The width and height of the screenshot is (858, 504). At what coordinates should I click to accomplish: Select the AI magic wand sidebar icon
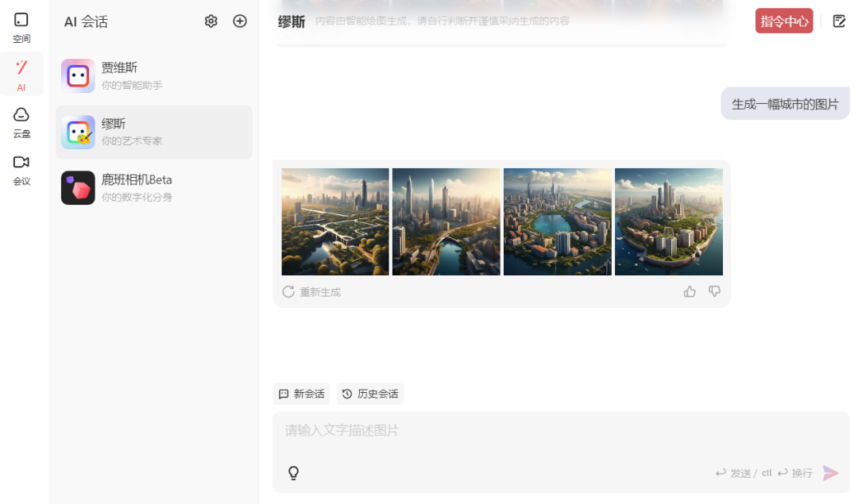21,75
